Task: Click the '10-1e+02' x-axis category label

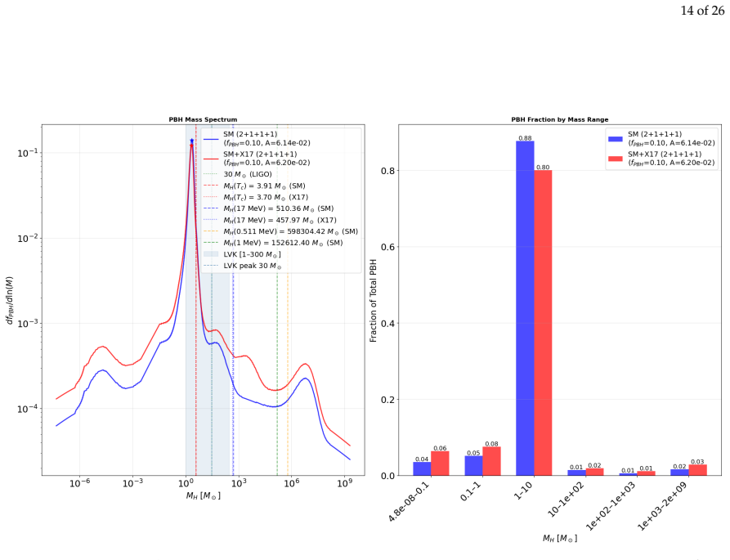Action: coord(567,499)
